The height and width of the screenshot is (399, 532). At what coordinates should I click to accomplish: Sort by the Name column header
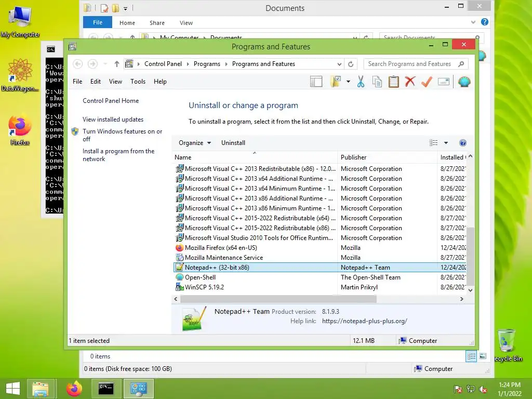(256, 157)
